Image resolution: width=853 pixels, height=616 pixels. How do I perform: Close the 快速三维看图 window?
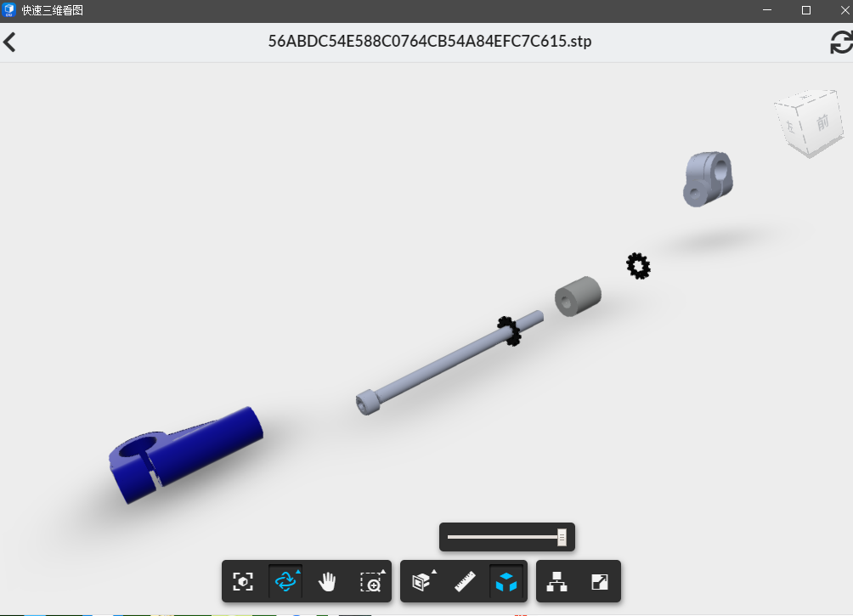[x=845, y=10]
